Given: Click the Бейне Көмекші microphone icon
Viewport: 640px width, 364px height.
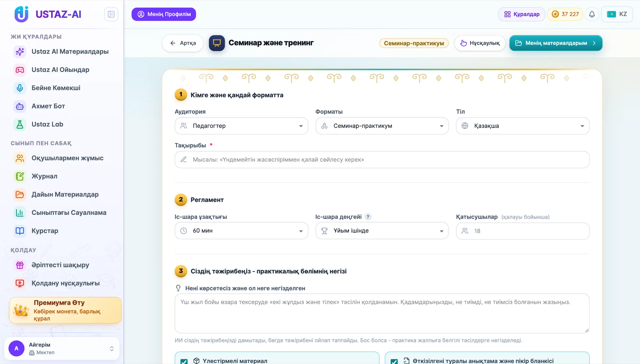Looking at the screenshot, I should [x=20, y=88].
